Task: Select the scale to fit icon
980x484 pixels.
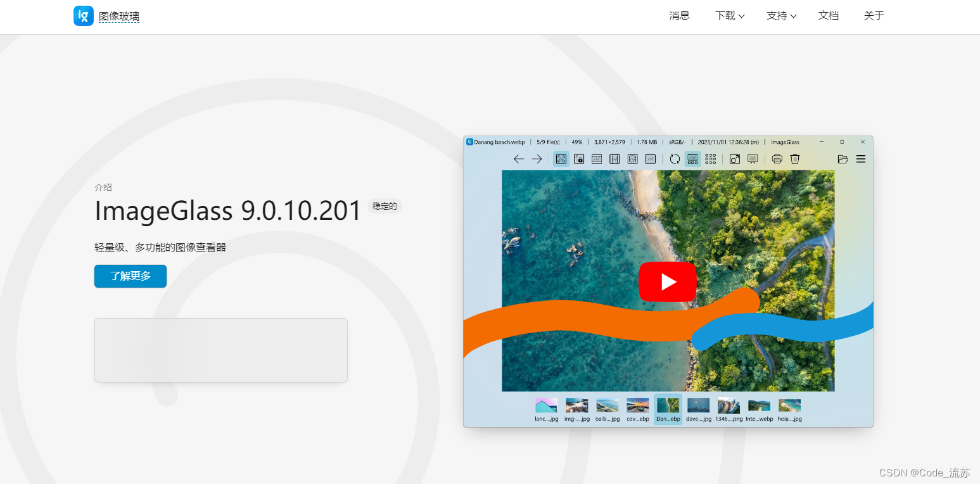Action: click(632, 159)
